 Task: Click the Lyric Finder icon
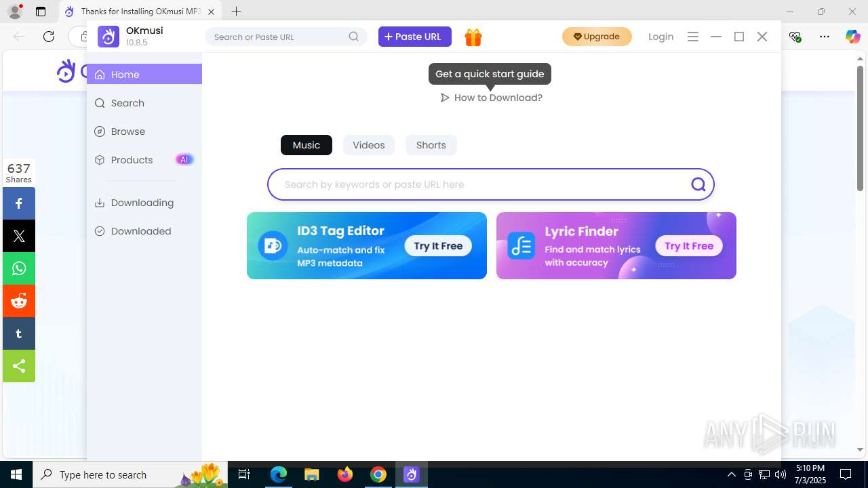(x=521, y=245)
